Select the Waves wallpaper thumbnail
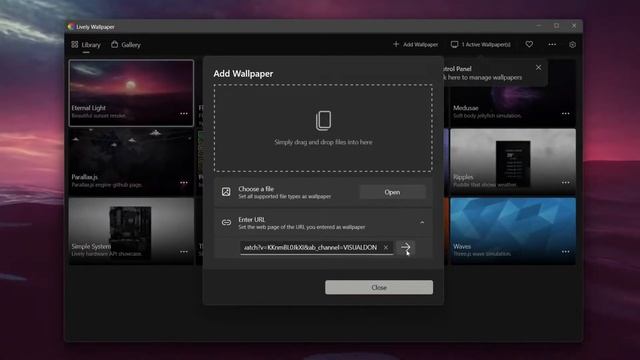This screenshot has height=360, width=640. [513, 231]
